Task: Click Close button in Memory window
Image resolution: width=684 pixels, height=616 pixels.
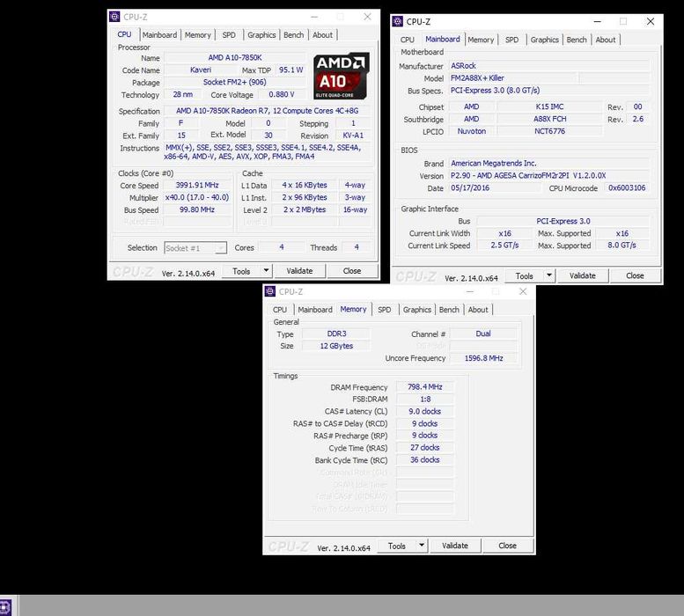Action: 507,546
